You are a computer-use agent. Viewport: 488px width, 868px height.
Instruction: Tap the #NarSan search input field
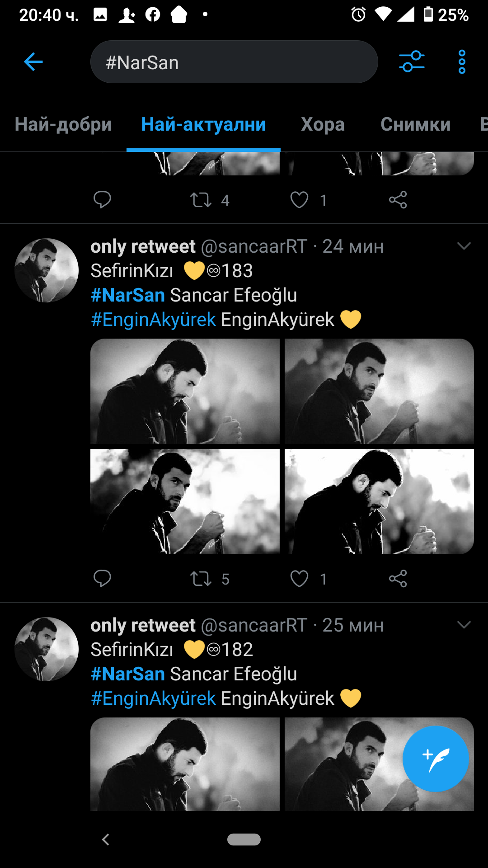234,62
